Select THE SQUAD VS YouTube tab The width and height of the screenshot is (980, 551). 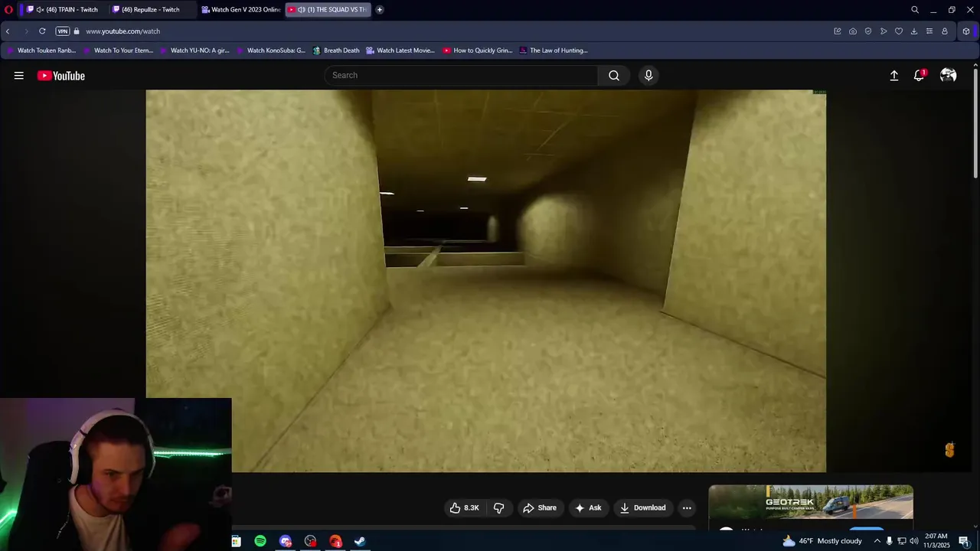328,10
